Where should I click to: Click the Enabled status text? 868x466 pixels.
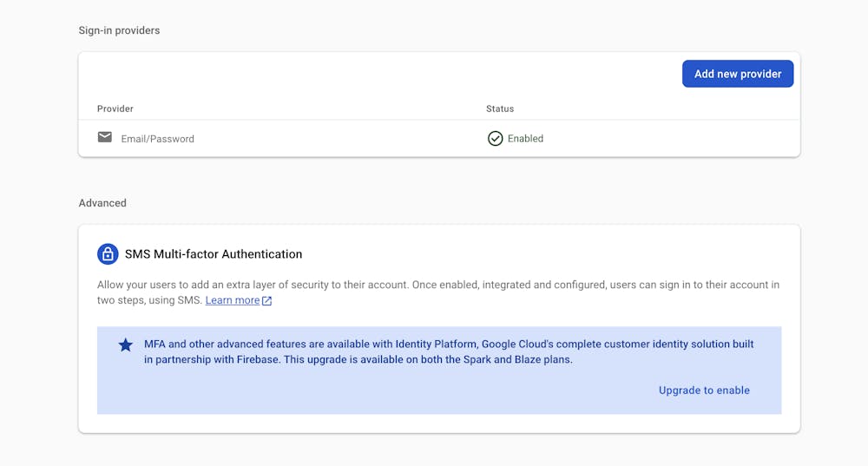click(x=525, y=139)
